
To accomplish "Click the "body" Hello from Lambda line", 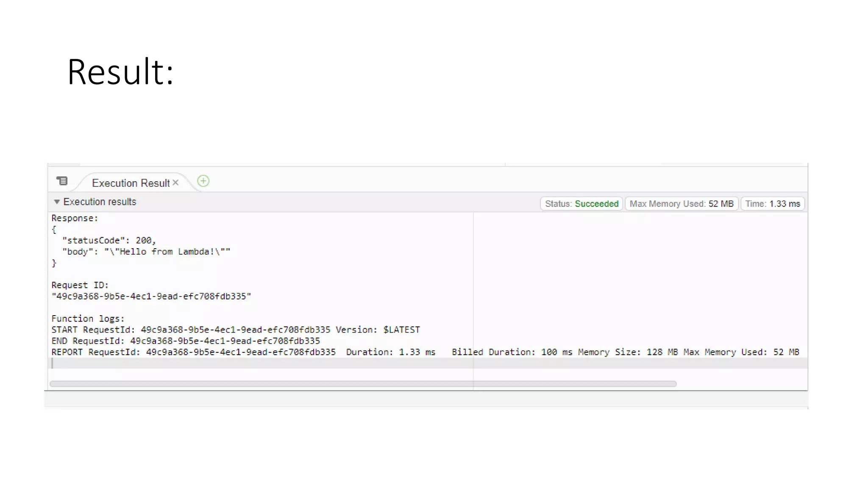I will click(x=146, y=252).
